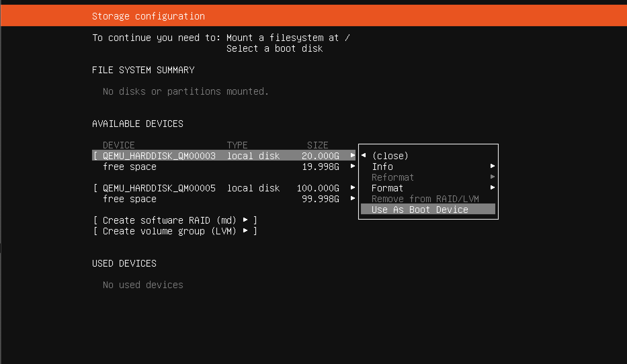Click the SIZE column header
Image resolution: width=627 pixels, height=364 pixels.
[x=317, y=145]
